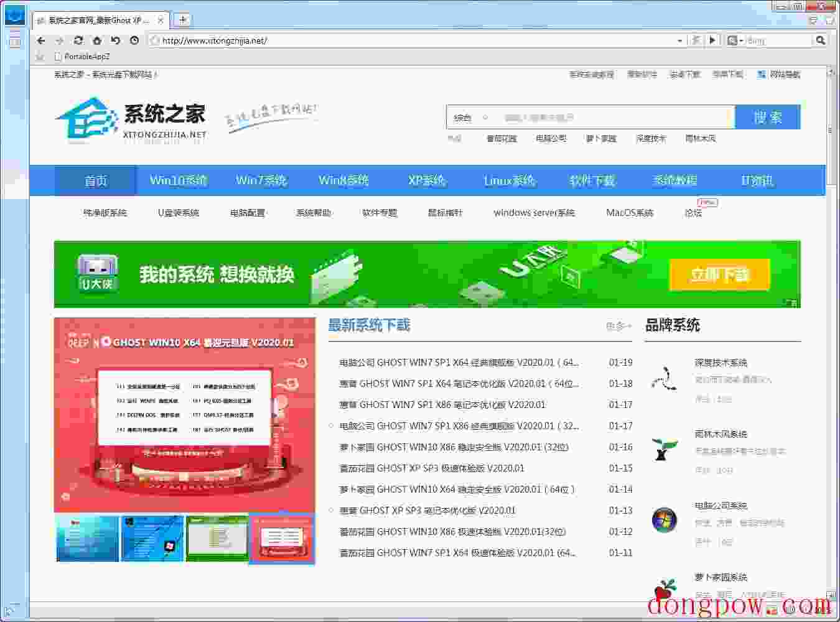Select the 首页 navigation tab
The width and height of the screenshot is (840, 622).
96,181
